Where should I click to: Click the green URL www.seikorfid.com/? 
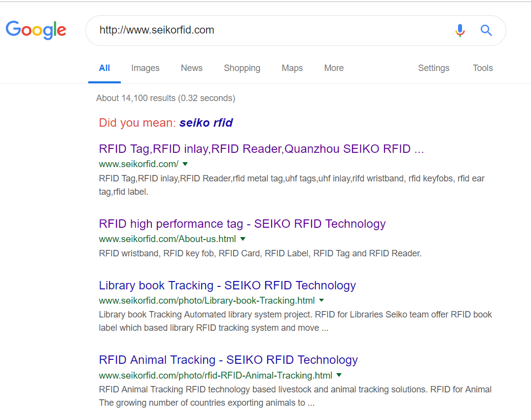[139, 164]
